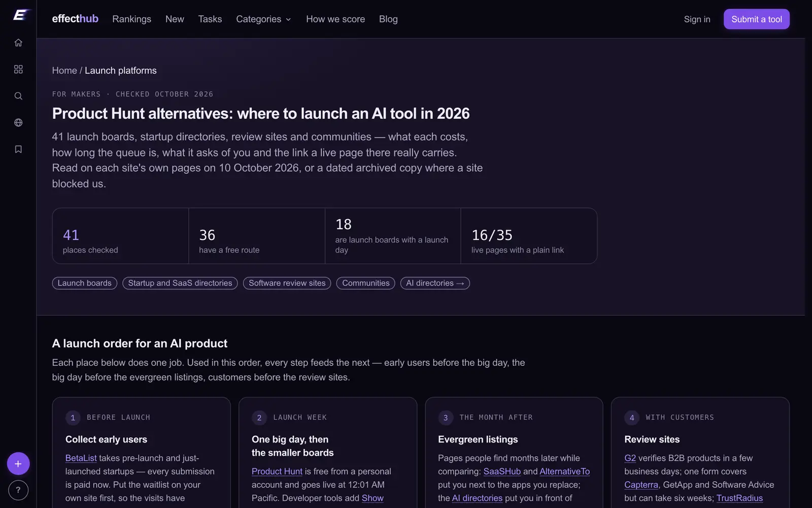Click the purple plus round button
This screenshot has width=812, height=508.
click(18, 464)
